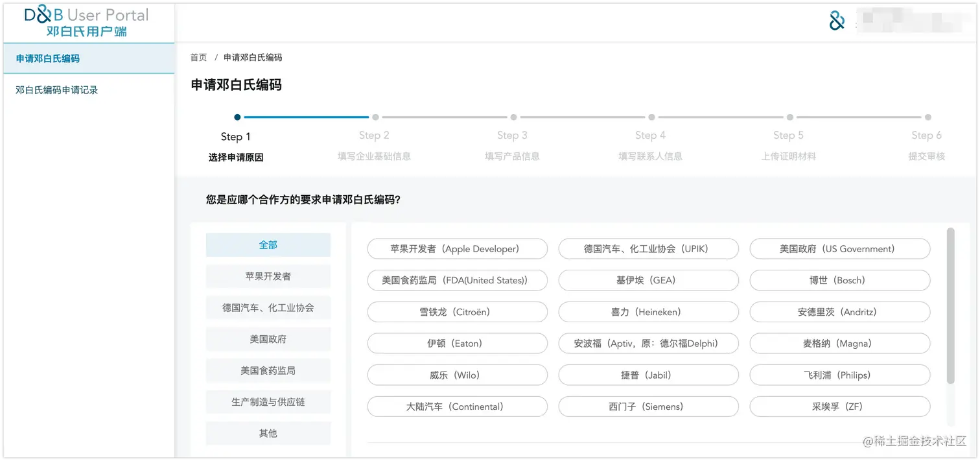Choose 麦格纳 (Magna) option
Image resolution: width=980 pixels, height=461 pixels.
tap(840, 344)
